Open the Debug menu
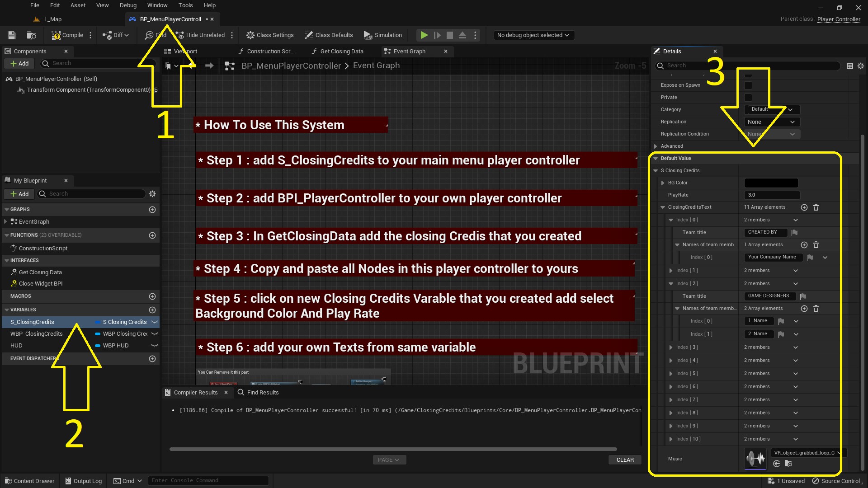Viewport: 868px width, 488px height. [x=128, y=5]
